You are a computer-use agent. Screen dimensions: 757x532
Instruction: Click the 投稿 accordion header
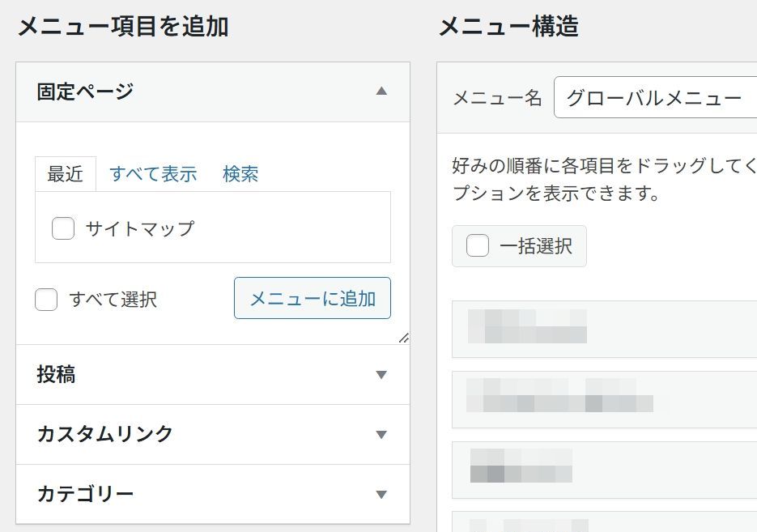click(x=162, y=375)
